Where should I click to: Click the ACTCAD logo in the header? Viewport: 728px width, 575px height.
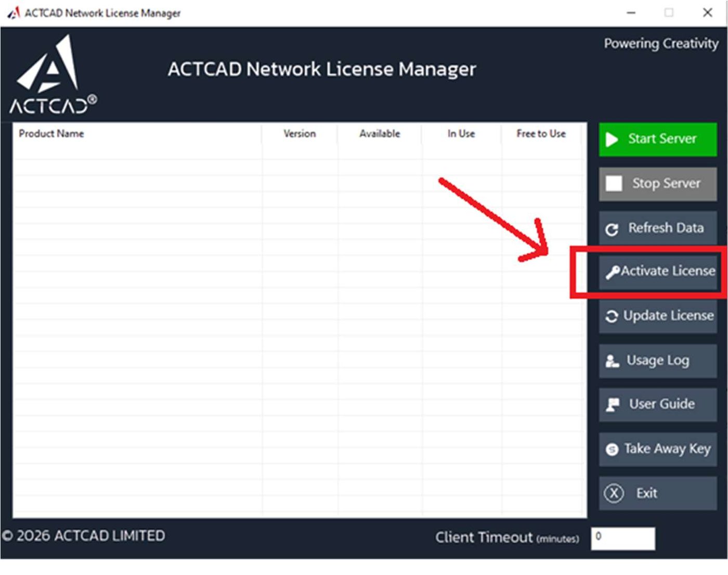[x=52, y=74]
